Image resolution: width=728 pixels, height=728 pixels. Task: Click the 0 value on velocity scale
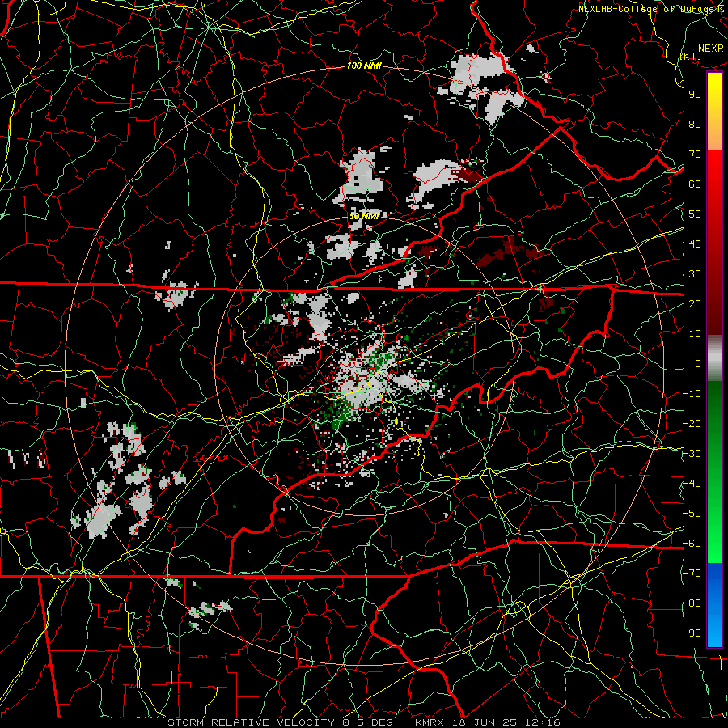(698, 364)
